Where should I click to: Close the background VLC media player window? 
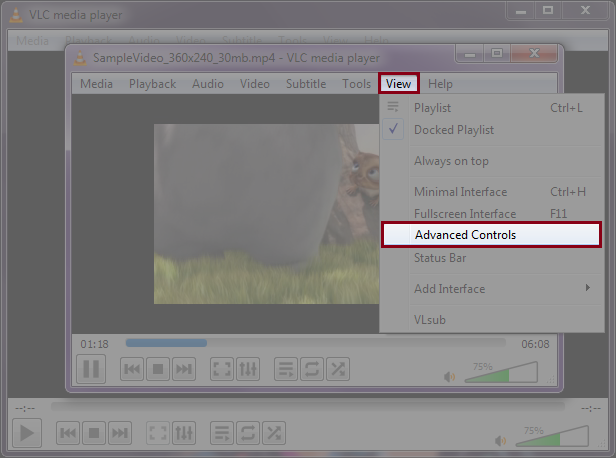click(586, 9)
